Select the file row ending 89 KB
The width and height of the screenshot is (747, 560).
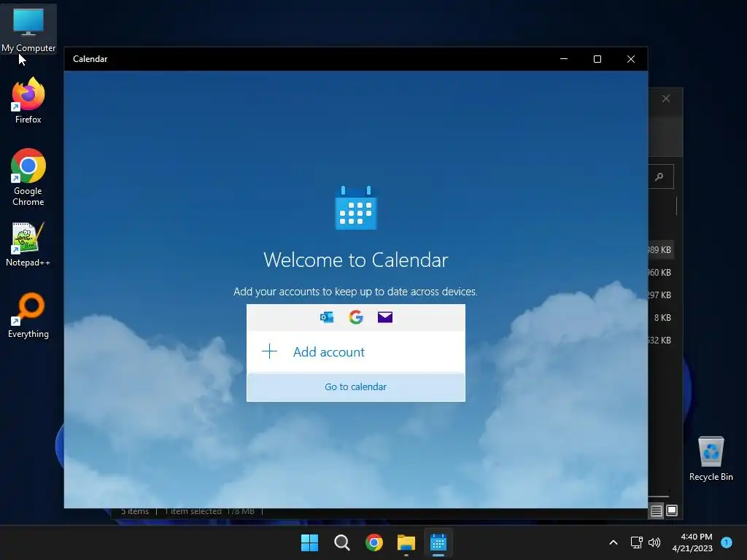click(x=661, y=250)
